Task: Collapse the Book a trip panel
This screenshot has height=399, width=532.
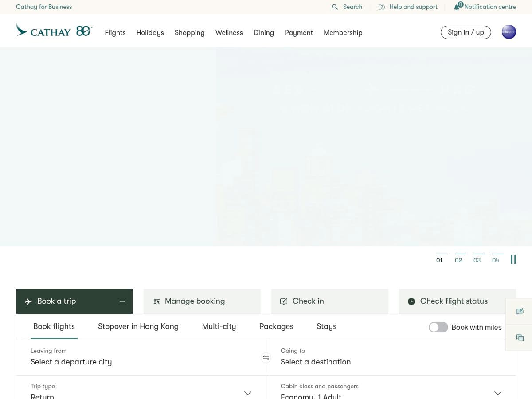Action: (x=122, y=301)
